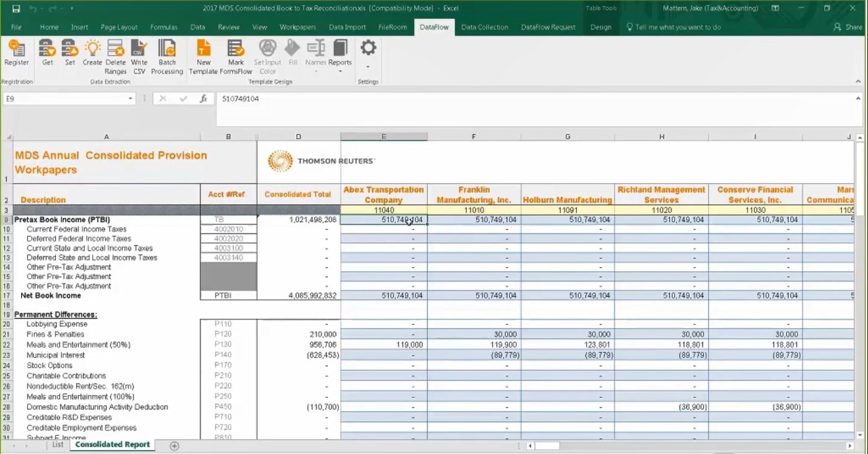Click Delete Ranges in the ribbon
The width and height of the screenshot is (868, 454).
[x=116, y=57]
